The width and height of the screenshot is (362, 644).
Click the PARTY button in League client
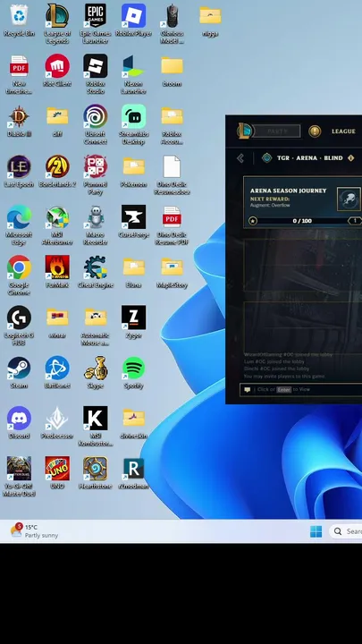(x=276, y=131)
